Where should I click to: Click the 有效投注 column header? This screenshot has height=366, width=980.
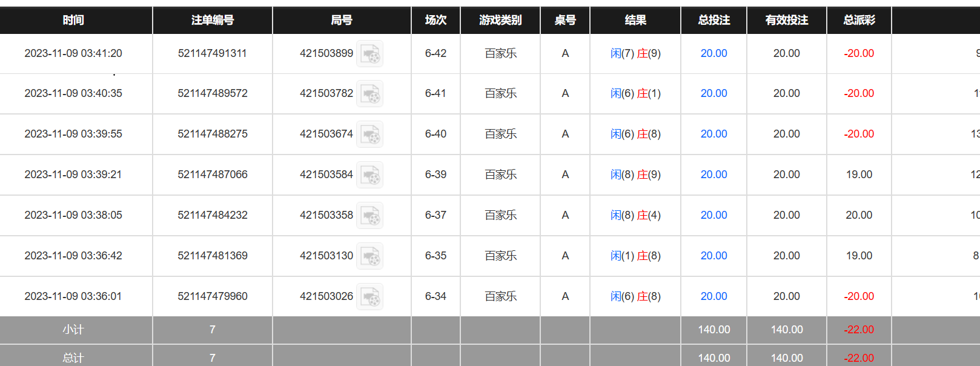787,20
